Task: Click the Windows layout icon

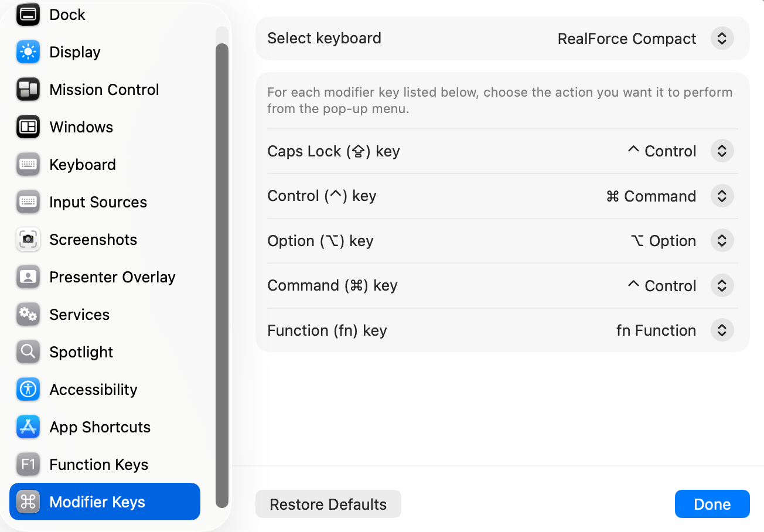Action: tap(28, 127)
